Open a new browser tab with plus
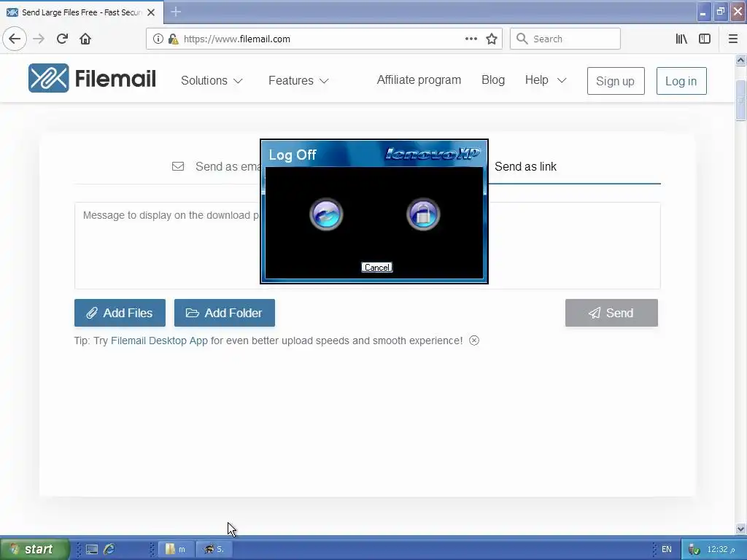This screenshot has width=747, height=560. click(176, 12)
